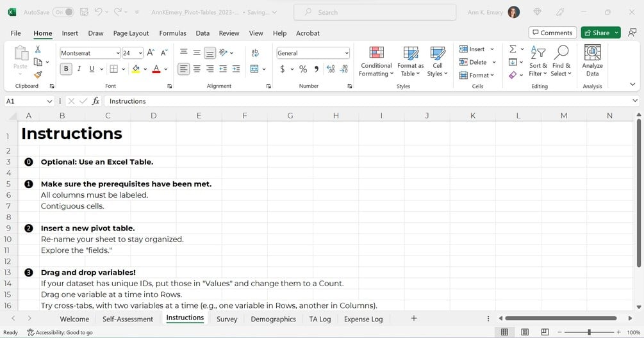The height and width of the screenshot is (338, 644).
Task: Apply underline formatting
Action: (x=92, y=69)
